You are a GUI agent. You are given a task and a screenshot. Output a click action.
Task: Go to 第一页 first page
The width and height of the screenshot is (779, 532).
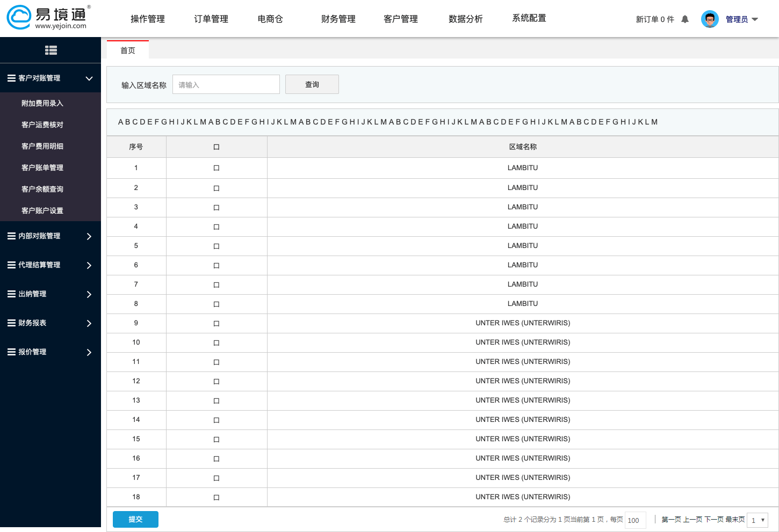(671, 520)
